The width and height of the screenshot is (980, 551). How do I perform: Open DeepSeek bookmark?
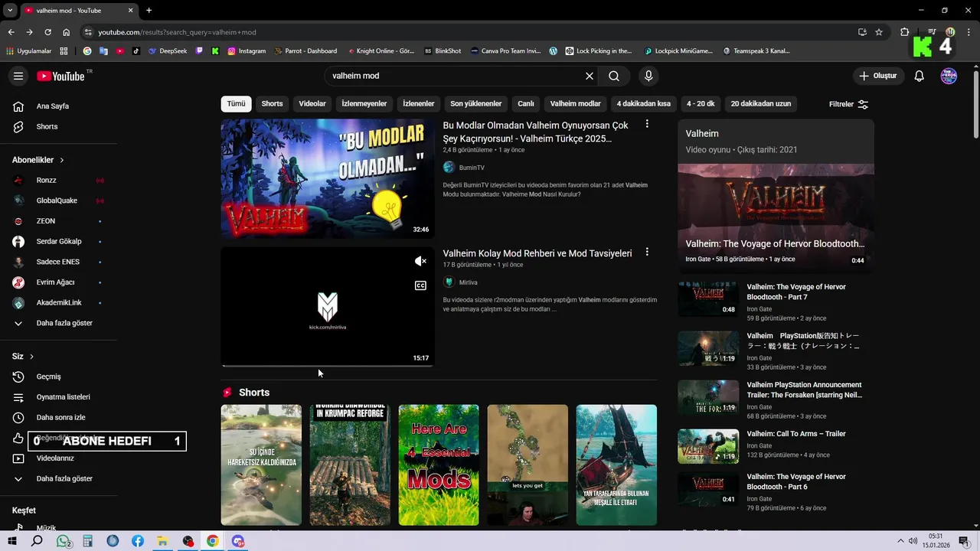[168, 51]
